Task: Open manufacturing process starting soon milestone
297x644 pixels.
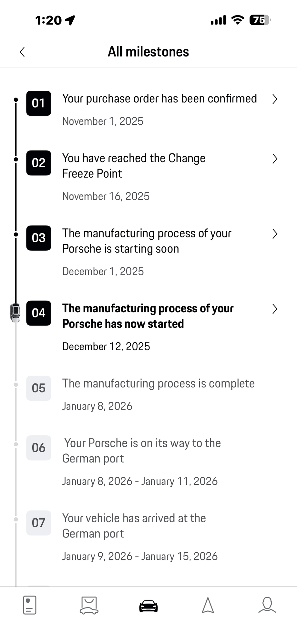Action: tap(275, 234)
